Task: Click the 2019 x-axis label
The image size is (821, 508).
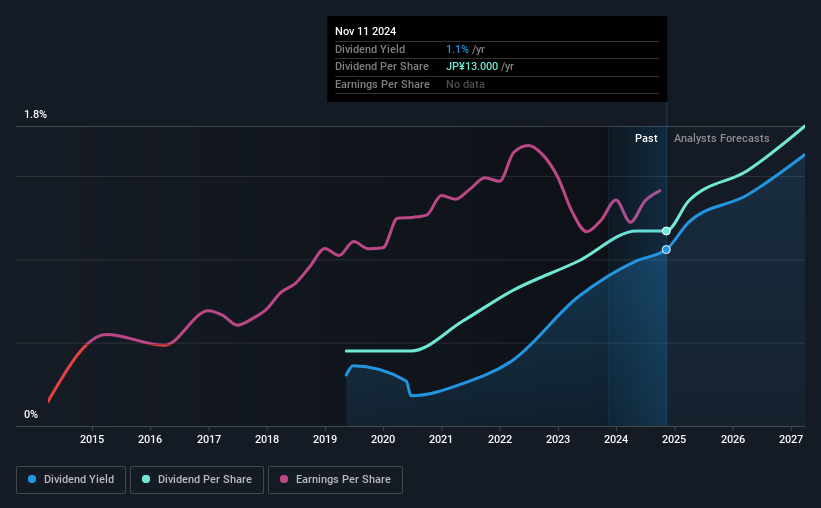Action: [325, 439]
